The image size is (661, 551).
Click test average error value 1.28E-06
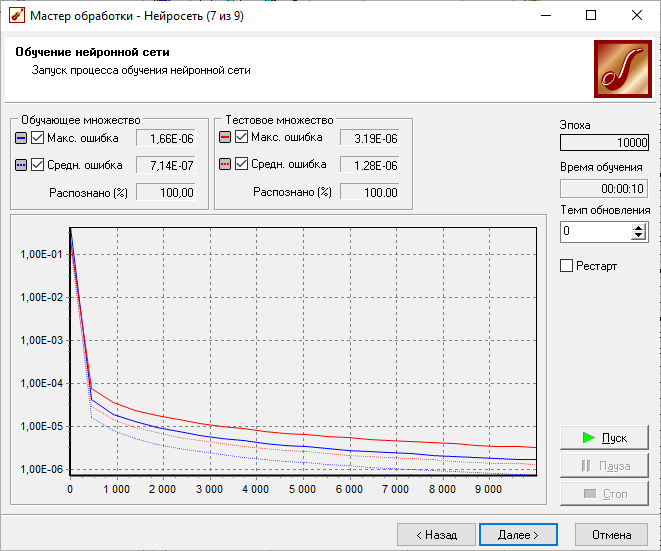point(370,165)
